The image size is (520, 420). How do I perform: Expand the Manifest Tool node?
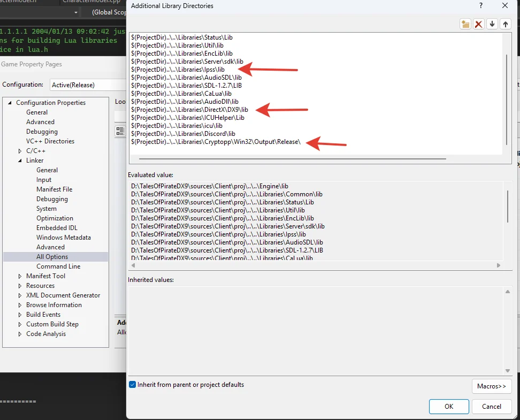pyautogui.click(x=20, y=276)
